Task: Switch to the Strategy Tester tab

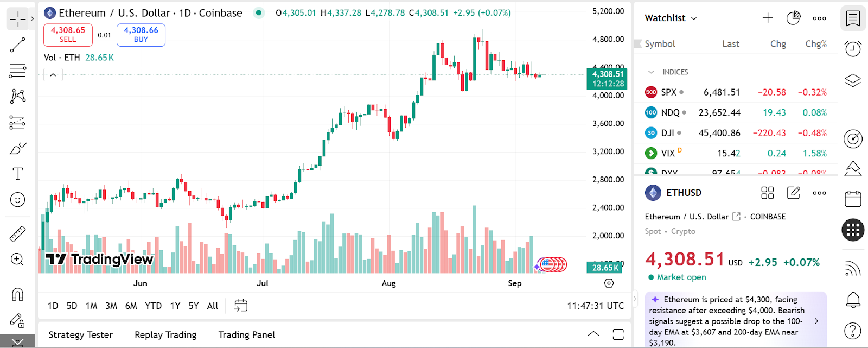Action: pyautogui.click(x=81, y=335)
